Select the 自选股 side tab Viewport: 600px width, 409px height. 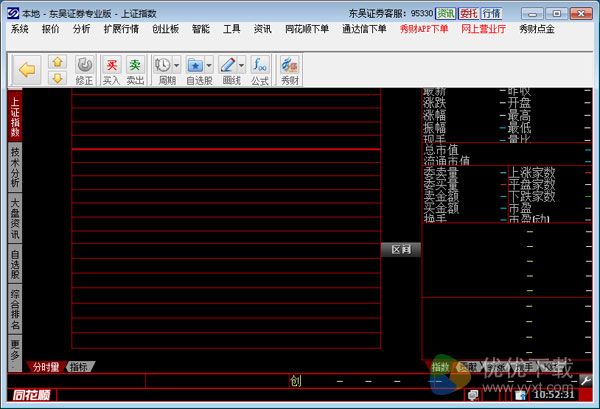pyautogui.click(x=15, y=264)
